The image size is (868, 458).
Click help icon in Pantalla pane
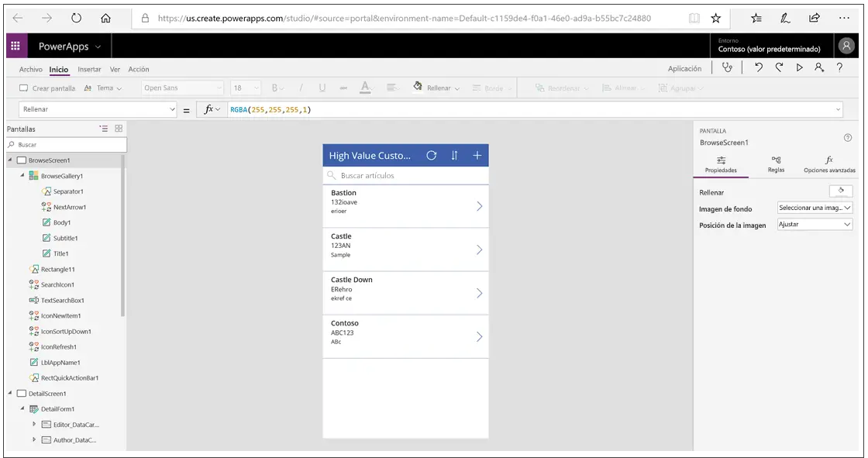(x=848, y=138)
